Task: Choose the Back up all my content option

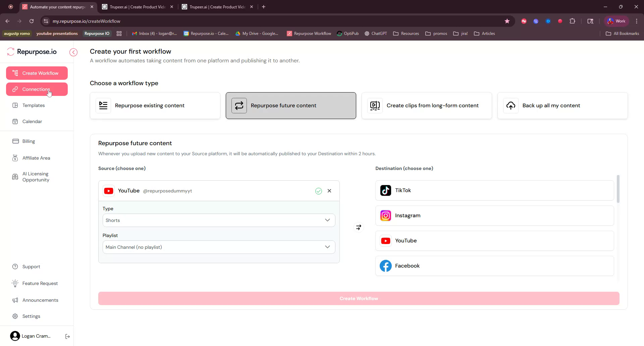Action: [x=562, y=105]
